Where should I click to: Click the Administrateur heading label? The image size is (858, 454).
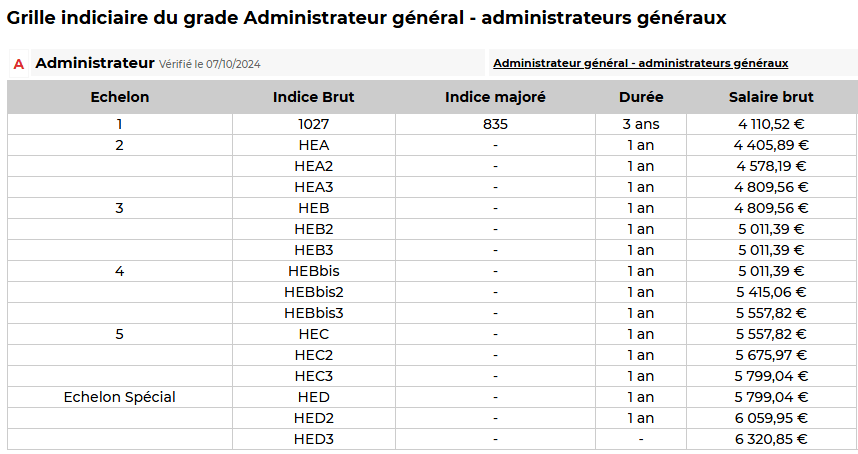[x=94, y=63]
